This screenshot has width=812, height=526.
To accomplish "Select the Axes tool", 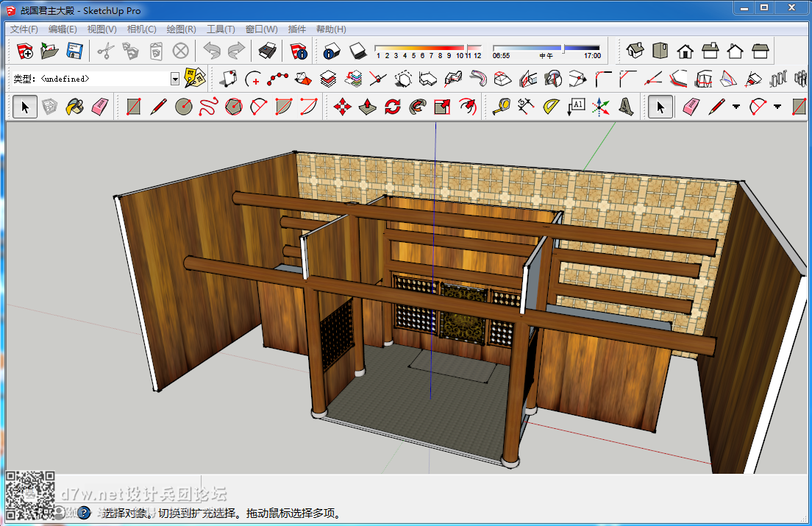I will [x=601, y=107].
